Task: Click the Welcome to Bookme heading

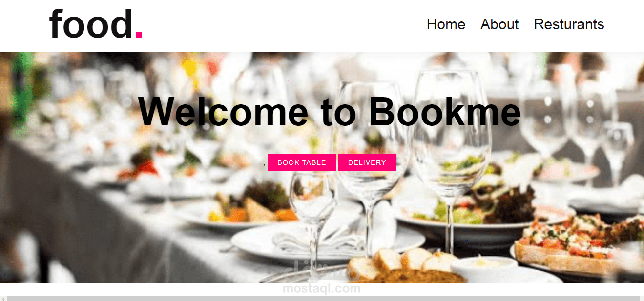Action: click(x=330, y=112)
